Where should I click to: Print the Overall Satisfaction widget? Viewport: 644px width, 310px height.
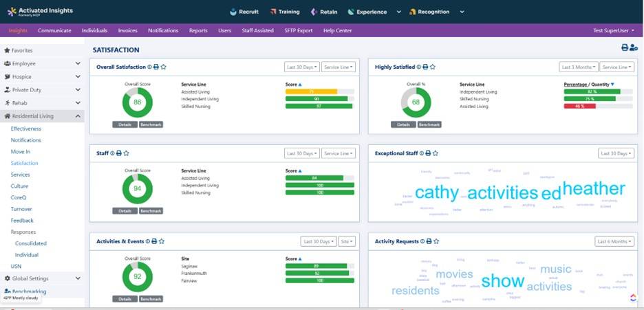point(156,67)
